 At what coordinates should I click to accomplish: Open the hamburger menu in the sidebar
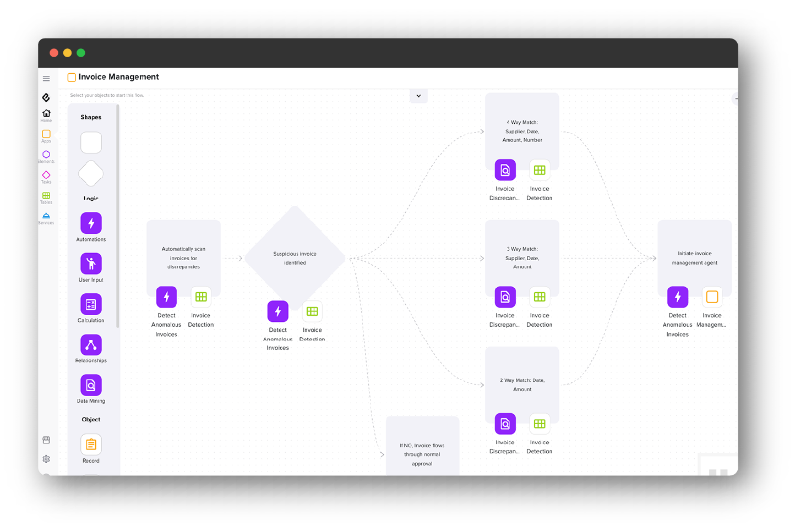46,79
